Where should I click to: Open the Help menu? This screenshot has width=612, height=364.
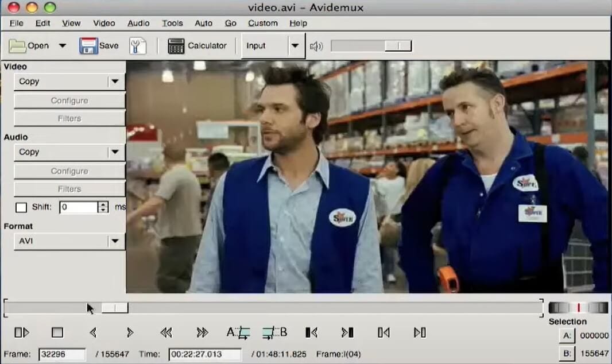298,23
